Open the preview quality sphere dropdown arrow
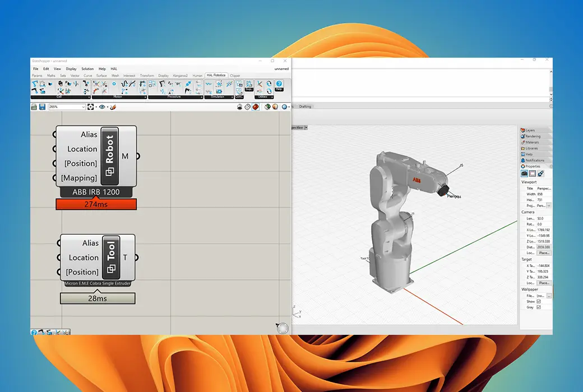Image resolution: width=583 pixels, height=392 pixels. click(289, 107)
